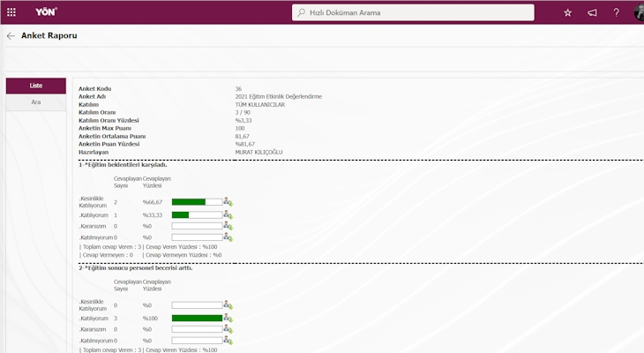644x353 pixels.
Task: Open user profile avatar
Action: (x=639, y=12)
